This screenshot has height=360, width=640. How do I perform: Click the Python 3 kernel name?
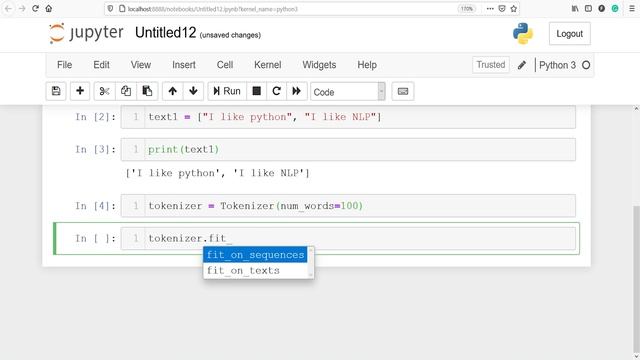tap(557, 65)
